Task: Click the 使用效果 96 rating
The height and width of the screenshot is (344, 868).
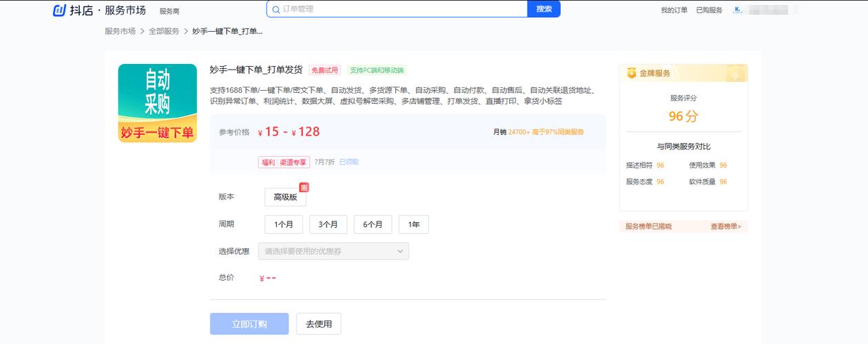Action: coord(708,165)
